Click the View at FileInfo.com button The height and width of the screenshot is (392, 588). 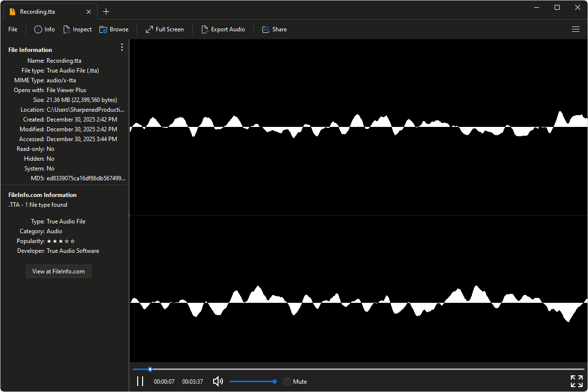coord(58,271)
